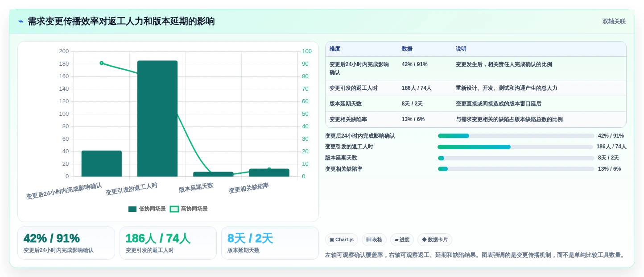Click the 186人 / 74人 data card

[x=168, y=243]
